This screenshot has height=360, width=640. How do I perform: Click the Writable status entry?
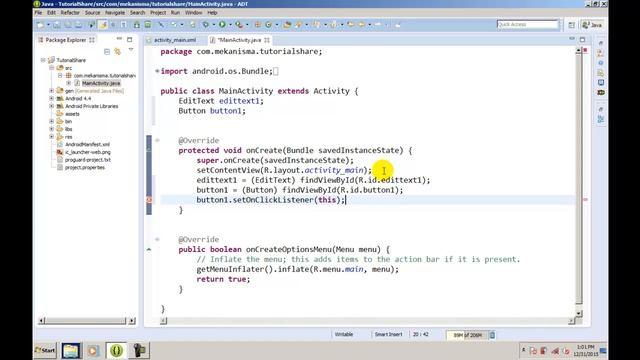click(x=344, y=334)
